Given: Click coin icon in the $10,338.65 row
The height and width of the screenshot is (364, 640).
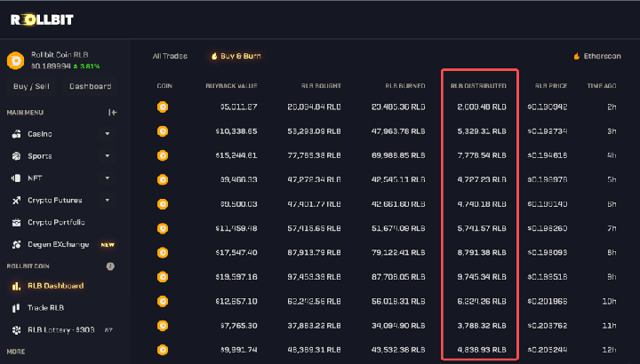Looking at the screenshot, I should tap(163, 131).
